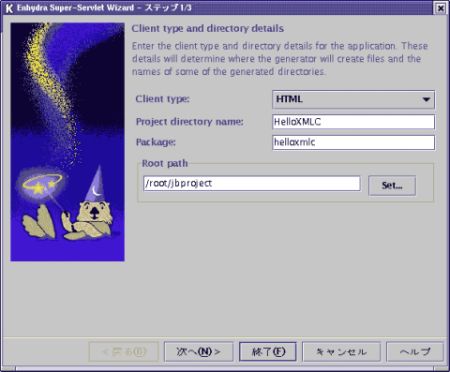This screenshot has height=372, width=450.
Task: Click the 'Root path' group label
Action: coord(165,163)
